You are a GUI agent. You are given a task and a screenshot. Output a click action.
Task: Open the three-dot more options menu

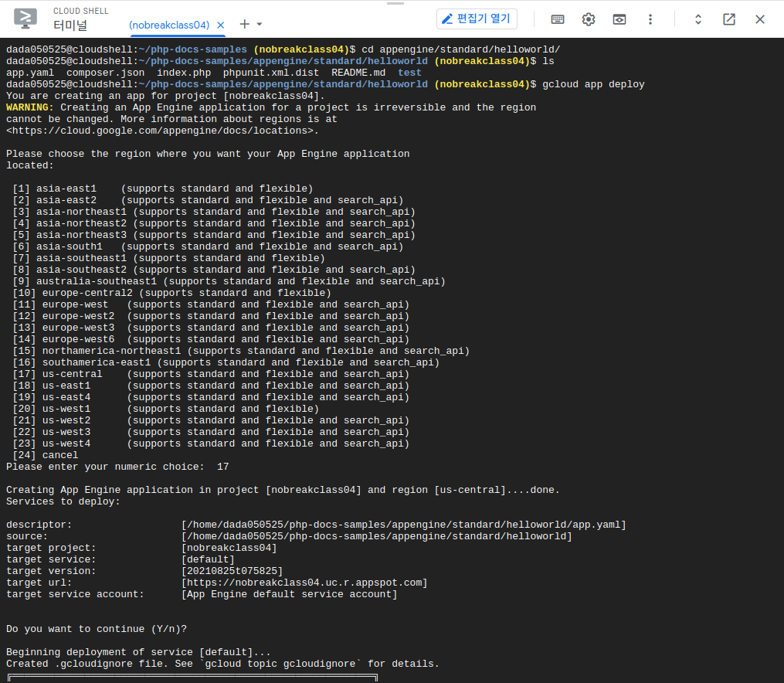[650, 19]
